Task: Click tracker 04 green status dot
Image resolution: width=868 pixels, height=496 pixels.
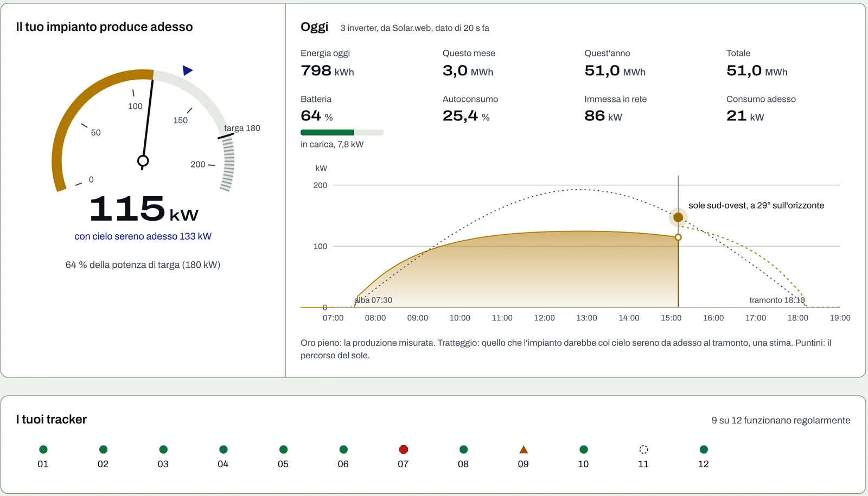Action: (x=224, y=449)
